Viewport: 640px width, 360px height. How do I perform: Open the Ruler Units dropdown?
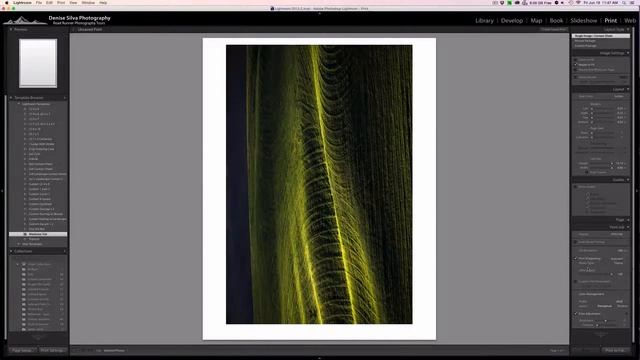(619, 96)
